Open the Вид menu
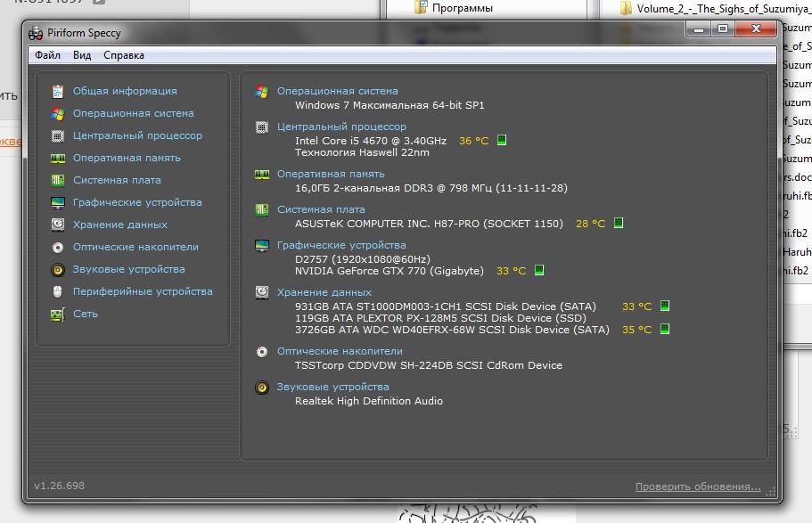The height and width of the screenshot is (523, 812). (x=82, y=55)
